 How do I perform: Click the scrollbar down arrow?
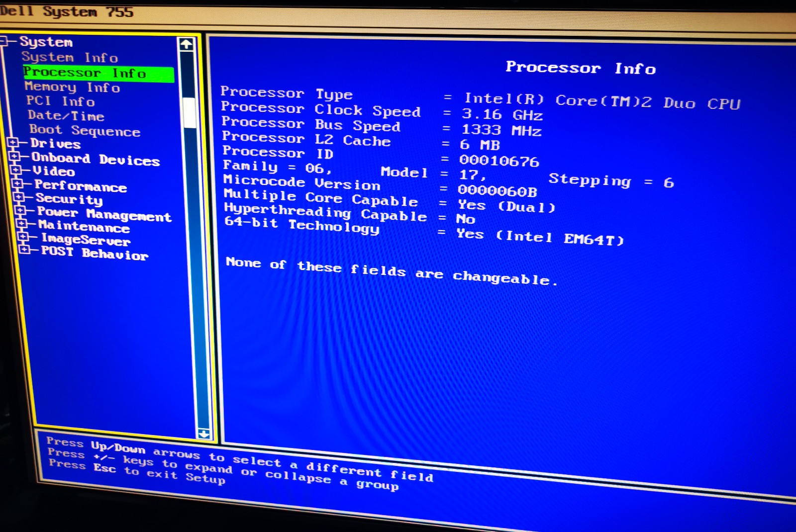point(204,434)
